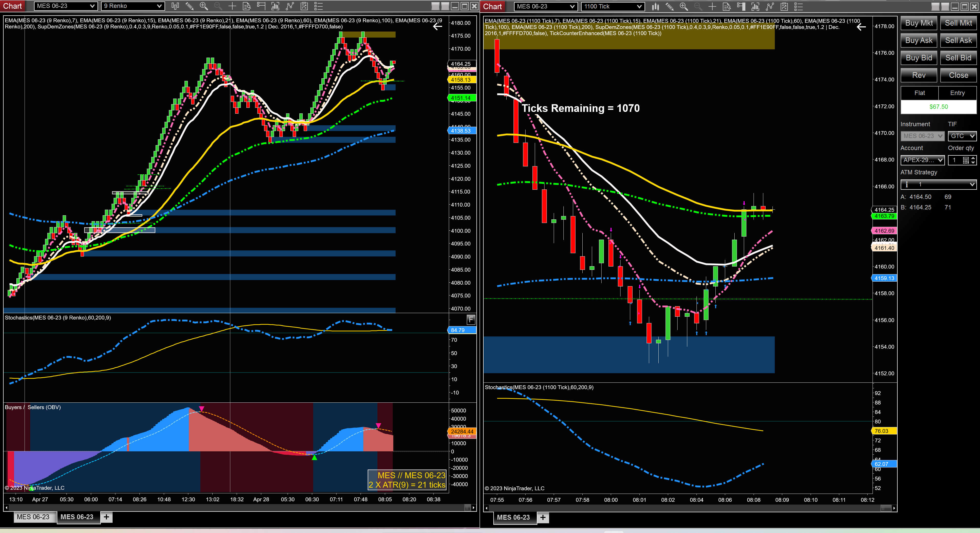Viewport: 980px width, 533px height.
Task: Place order with Sell Ask
Action: click(x=959, y=41)
